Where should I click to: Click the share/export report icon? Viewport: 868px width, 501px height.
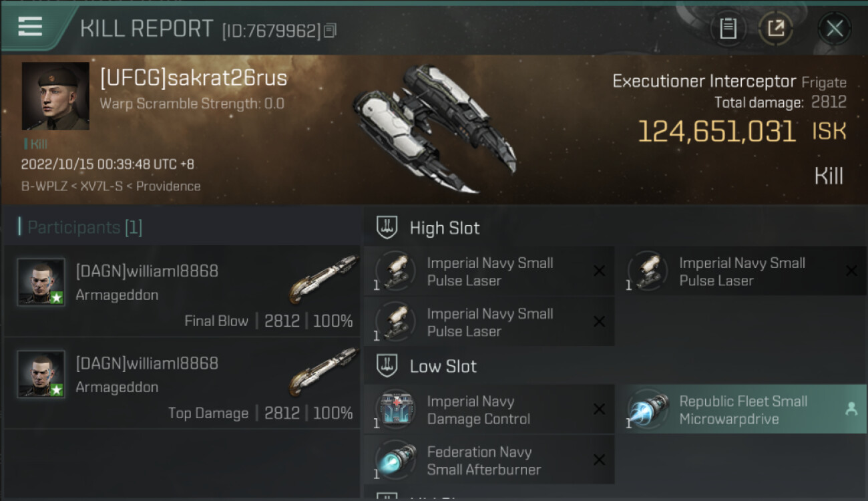click(775, 28)
